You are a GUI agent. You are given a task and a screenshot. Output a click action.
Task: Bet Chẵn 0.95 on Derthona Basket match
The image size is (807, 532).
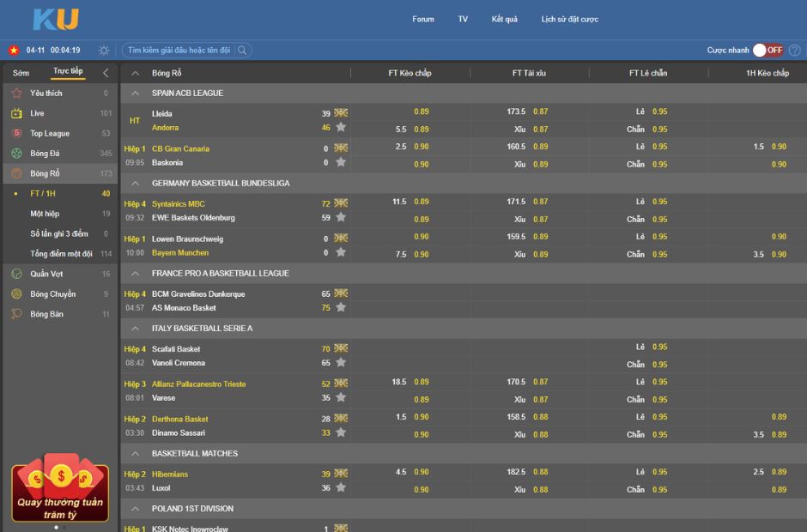tap(660, 434)
